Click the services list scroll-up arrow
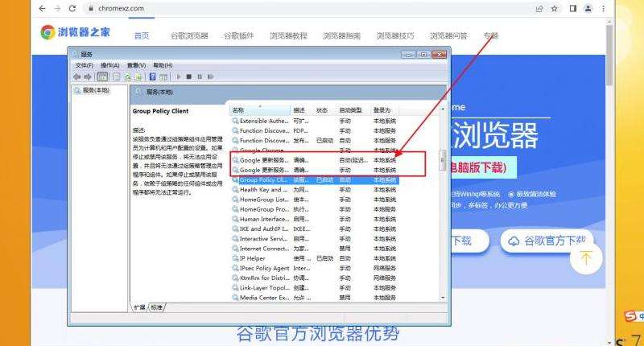Screen dimensions: 644x346 click(442, 109)
